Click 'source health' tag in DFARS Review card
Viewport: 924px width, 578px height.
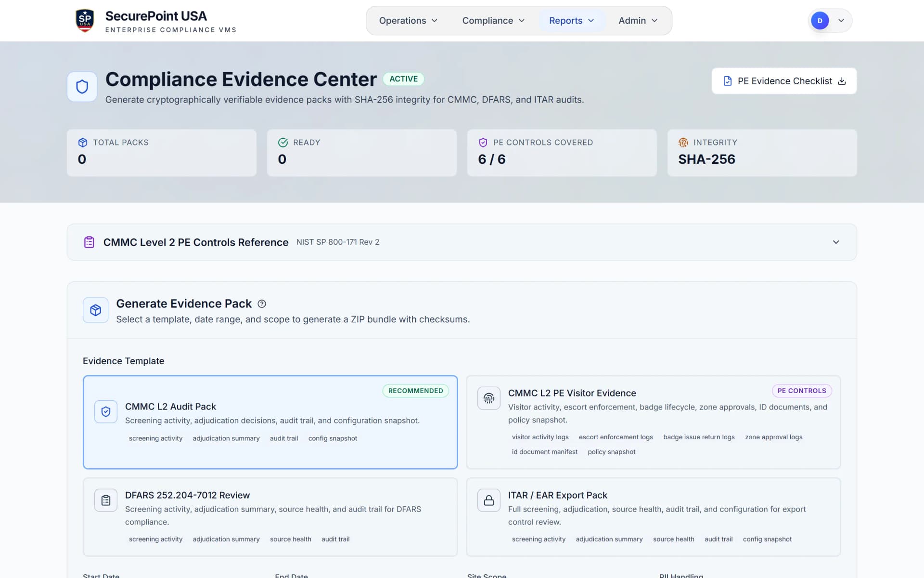[x=291, y=539]
